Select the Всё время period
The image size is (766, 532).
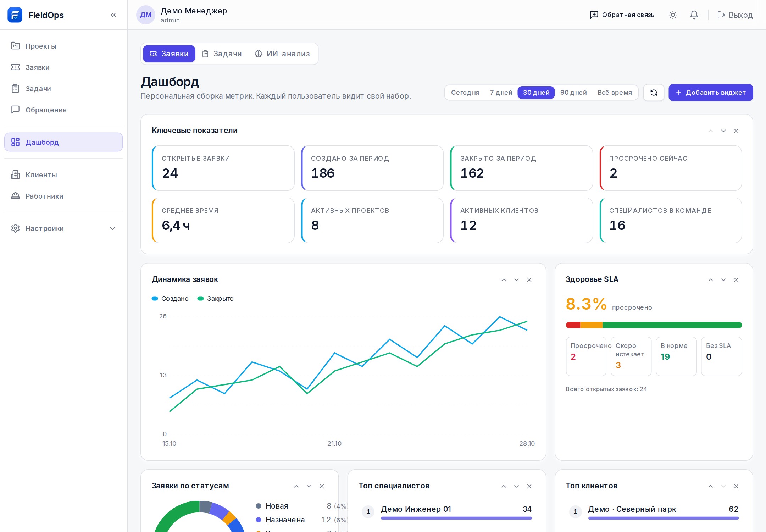pos(615,93)
